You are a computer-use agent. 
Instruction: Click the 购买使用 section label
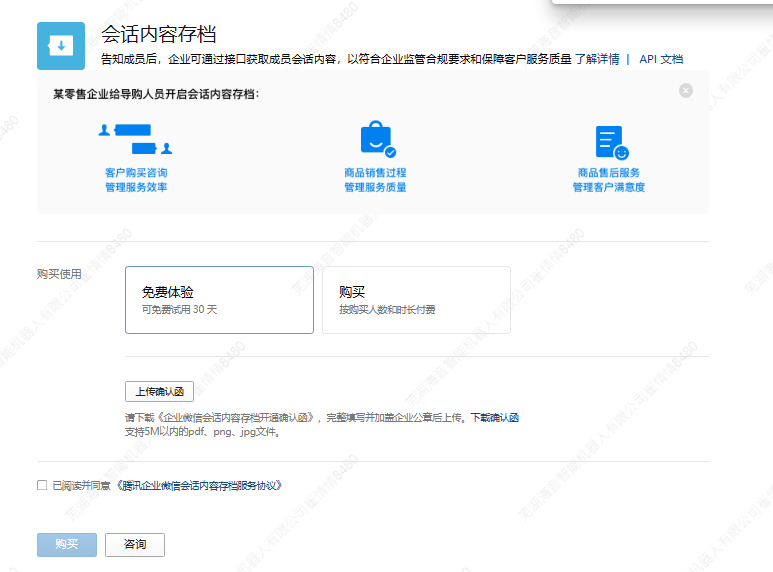tap(59, 274)
